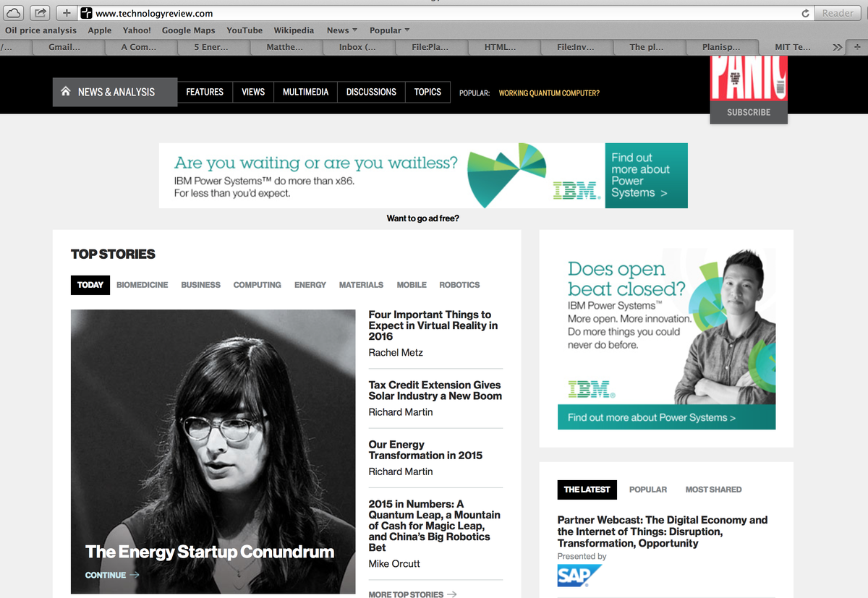Click the home icon in News & Analysis

pos(66,92)
